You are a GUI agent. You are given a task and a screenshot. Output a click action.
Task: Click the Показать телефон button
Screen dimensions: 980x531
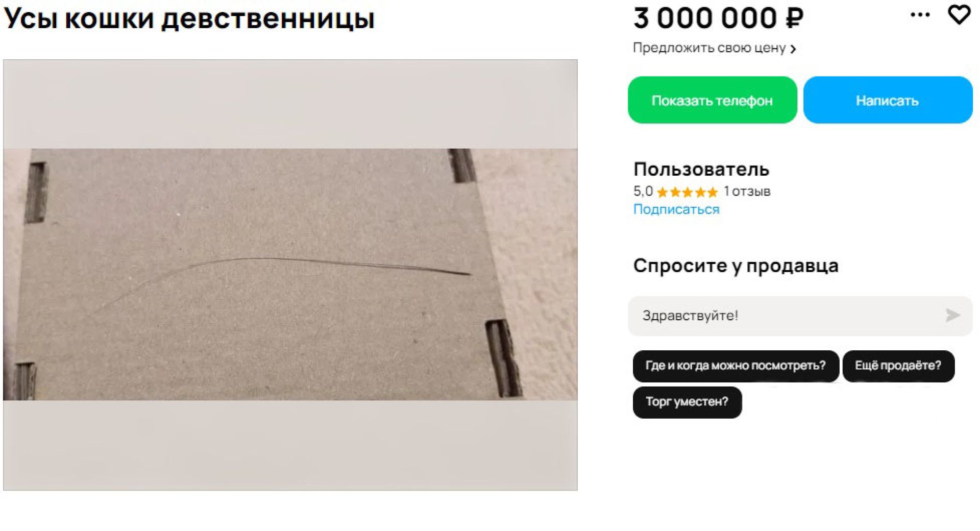pyautogui.click(x=712, y=100)
